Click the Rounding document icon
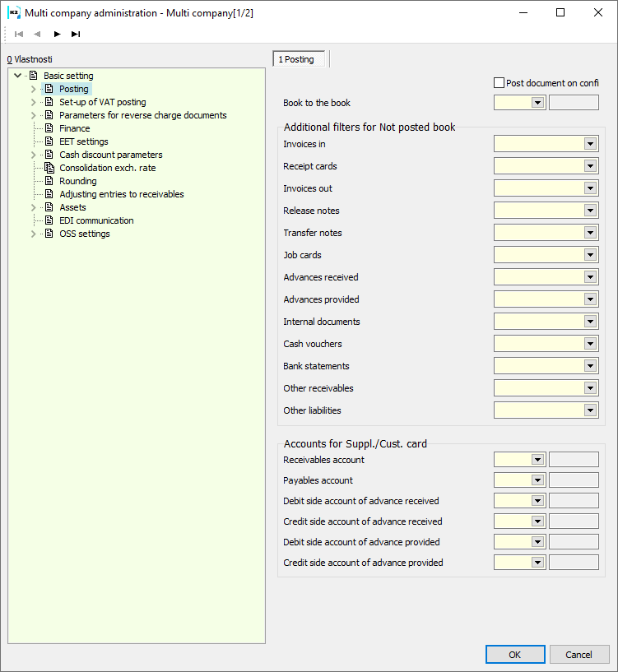Image resolution: width=618 pixels, height=672 pixels. point(49,181)
